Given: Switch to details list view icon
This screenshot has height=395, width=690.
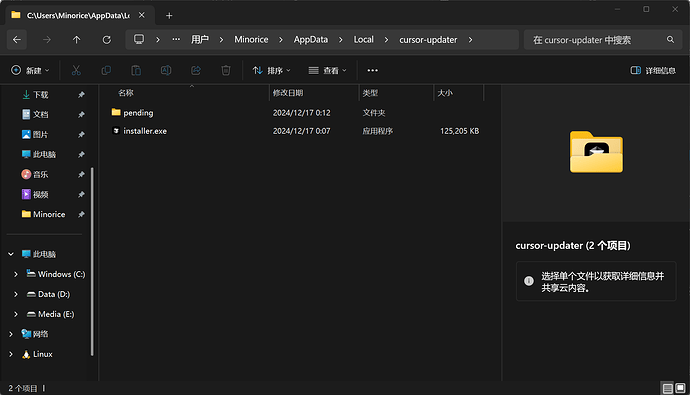Looking at the screenshot, I should click(x=668, y=388).
